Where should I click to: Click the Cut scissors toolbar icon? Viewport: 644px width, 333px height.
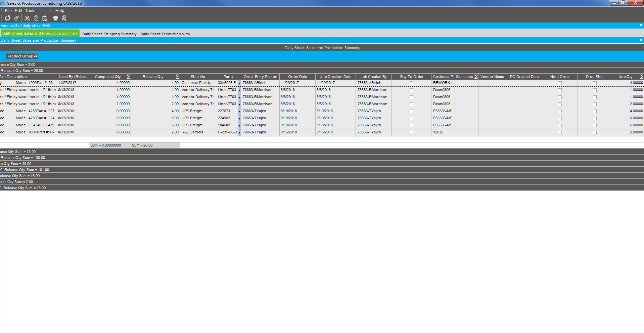coord(27,18)
